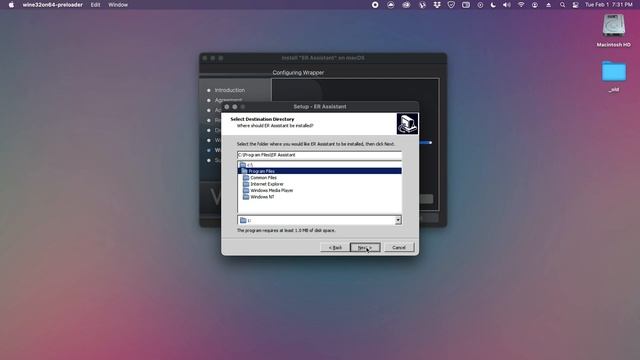Open Spotlight search icon
This screenshot has height=360, width=640.
point(562,5)
